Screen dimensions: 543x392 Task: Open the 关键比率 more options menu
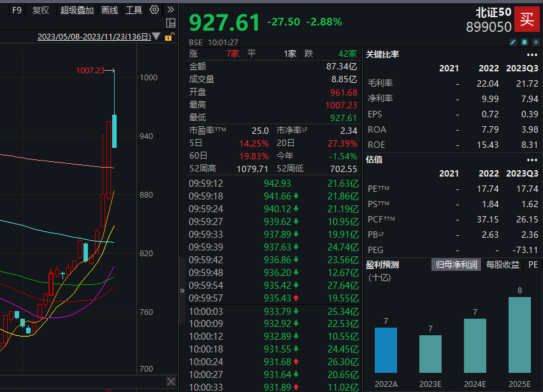533,54
